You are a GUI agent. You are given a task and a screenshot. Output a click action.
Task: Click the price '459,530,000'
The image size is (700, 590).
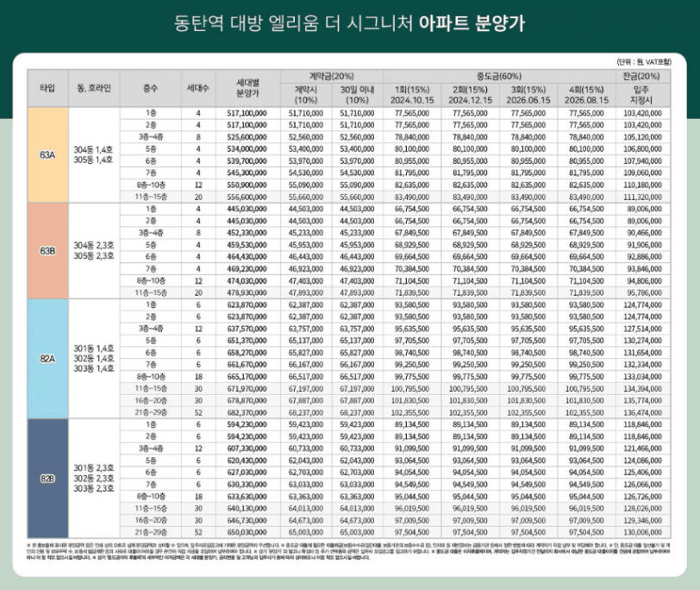pyautogui.click(x=247, y=245)
